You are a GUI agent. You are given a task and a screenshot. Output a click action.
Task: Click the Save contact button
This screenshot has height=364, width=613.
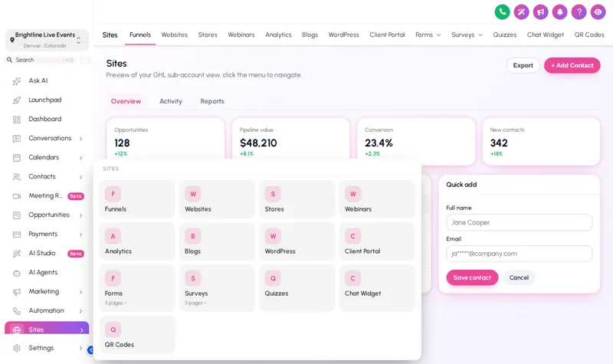(x=472, y=277)
